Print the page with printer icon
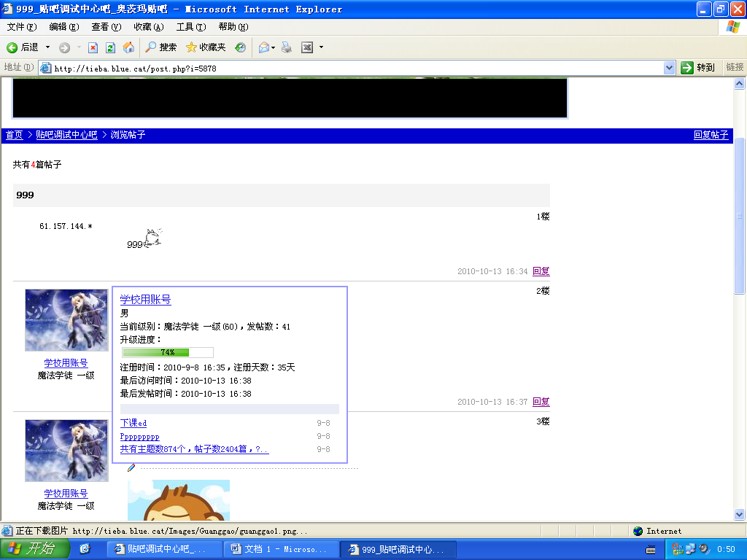This screenshot has height=560, width=747. 286,47
